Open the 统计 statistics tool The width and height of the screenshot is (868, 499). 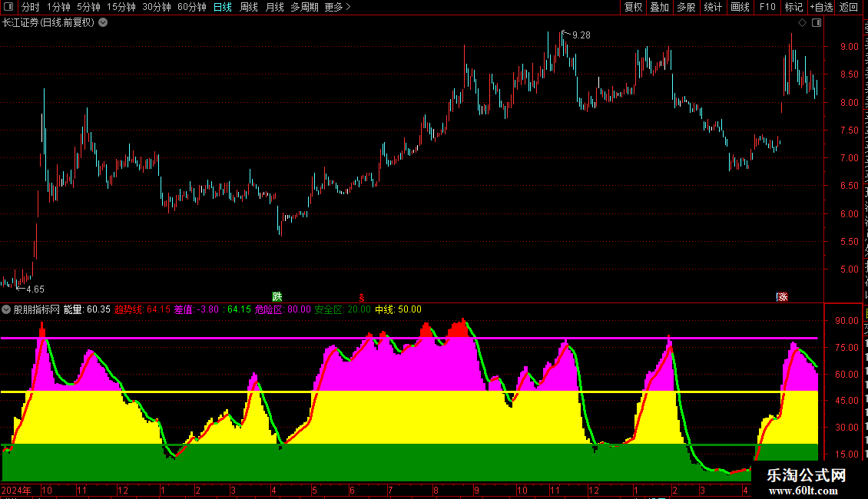[713, 7]
